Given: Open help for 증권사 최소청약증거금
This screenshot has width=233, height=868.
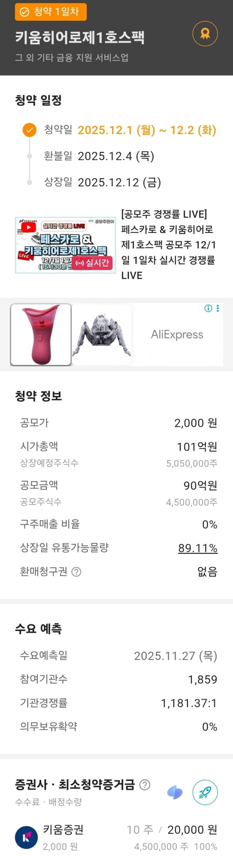Looking at the screenshot, I should coord(145,785).
